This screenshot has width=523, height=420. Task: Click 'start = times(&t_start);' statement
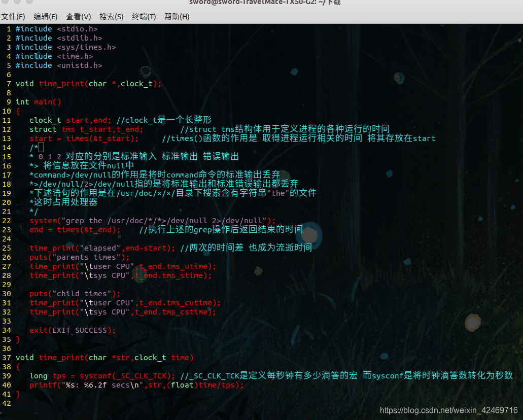coord(84,138)
